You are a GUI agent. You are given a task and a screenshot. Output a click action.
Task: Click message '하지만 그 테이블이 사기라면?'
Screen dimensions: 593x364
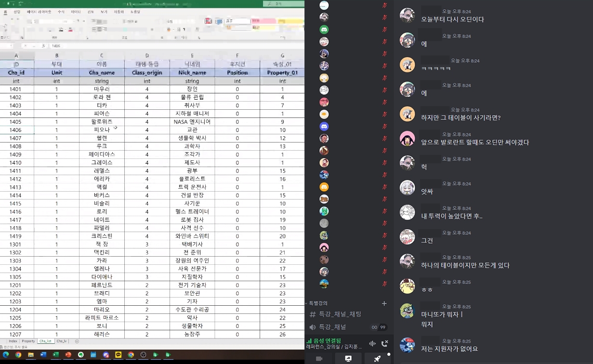point(461,118)
